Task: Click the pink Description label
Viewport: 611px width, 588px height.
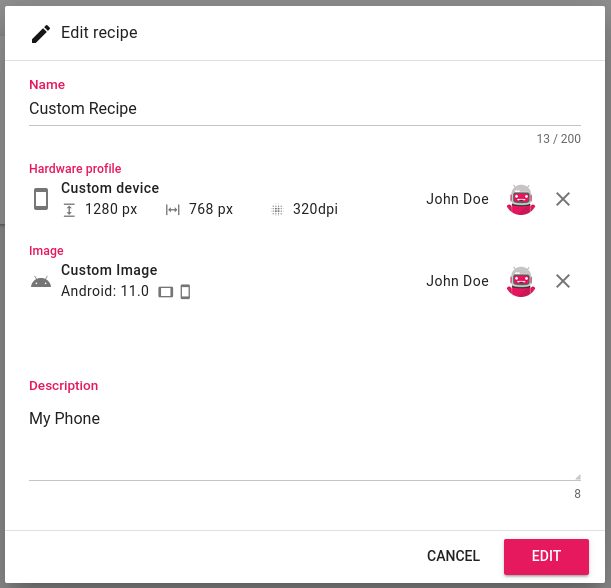Action: (64, 386)
